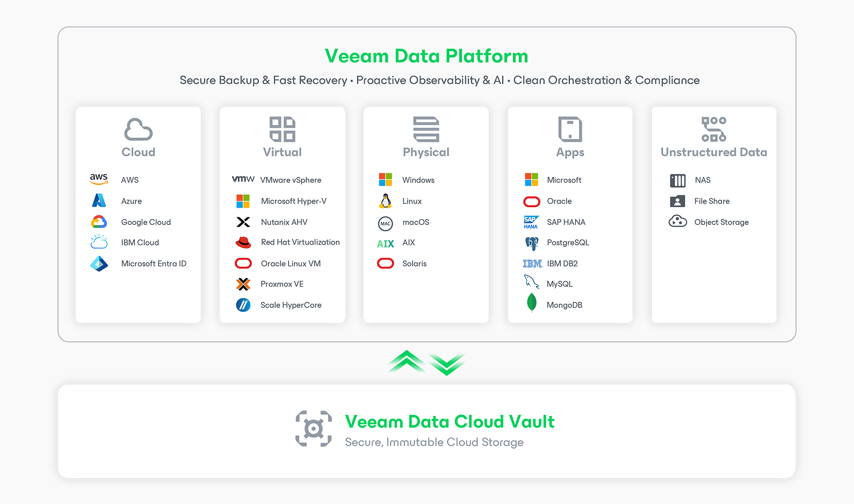Click the File Share label
Image resolution: width=854 pixels, height=504 pixels.
(712, 201)
